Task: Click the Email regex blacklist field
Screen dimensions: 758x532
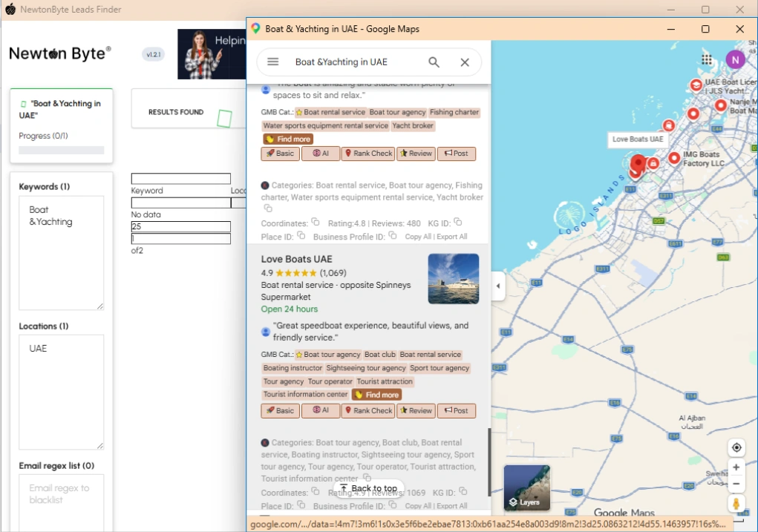Action: tap(62, 502)
